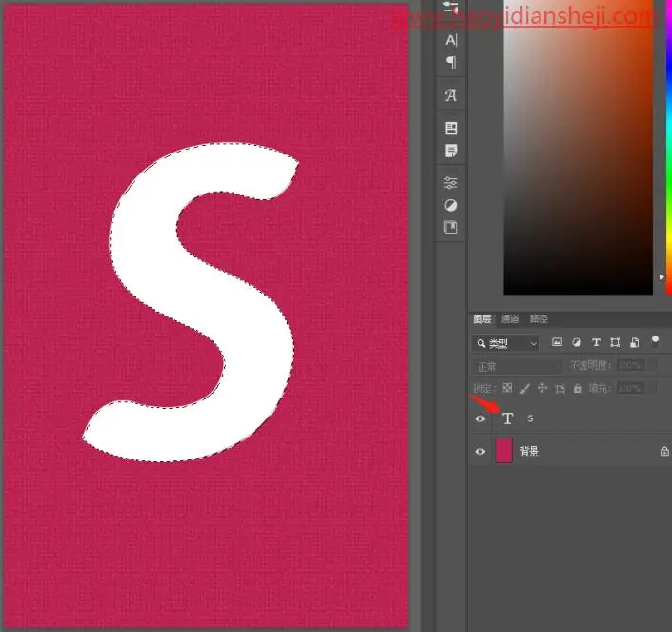
Task: Click the lock all padlock icon
Action: (x=578, y=388)
